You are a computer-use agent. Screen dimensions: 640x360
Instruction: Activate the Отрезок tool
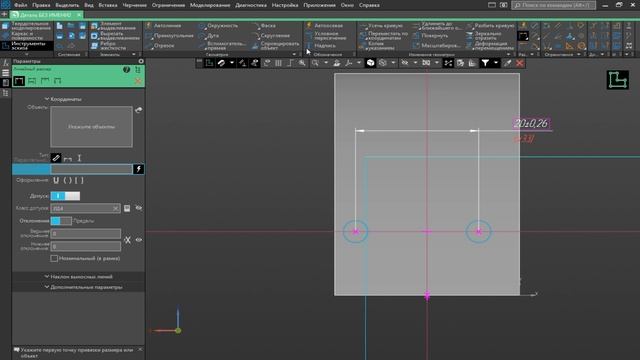(x=160, y=46)
